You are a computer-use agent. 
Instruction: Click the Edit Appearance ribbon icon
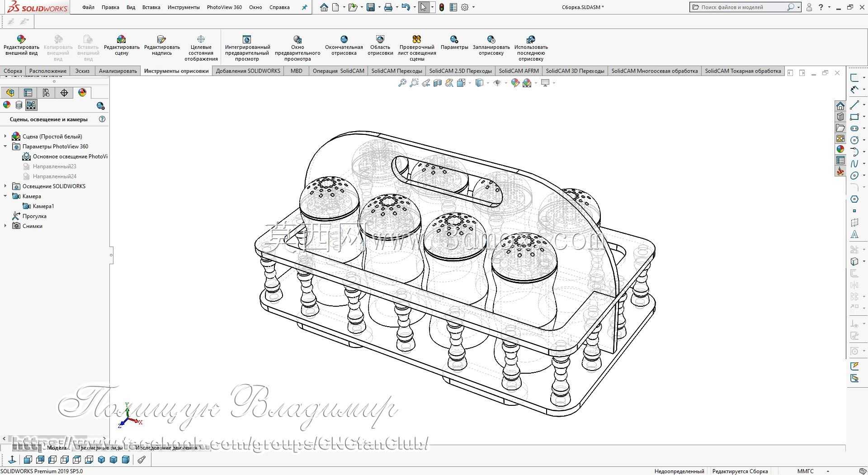click(x=21, y=39)
